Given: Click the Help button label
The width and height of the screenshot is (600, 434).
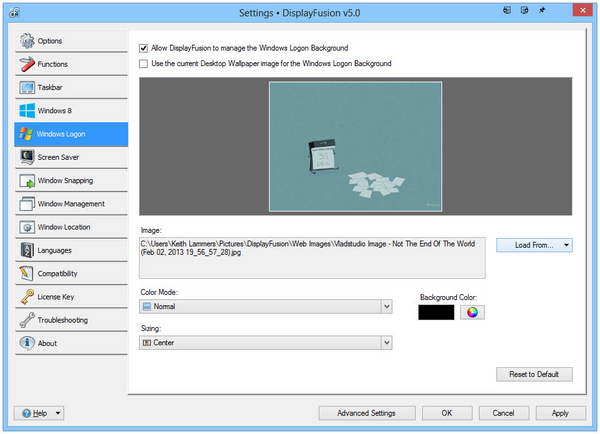Looking at the screenshot, I should click(40, 413).
